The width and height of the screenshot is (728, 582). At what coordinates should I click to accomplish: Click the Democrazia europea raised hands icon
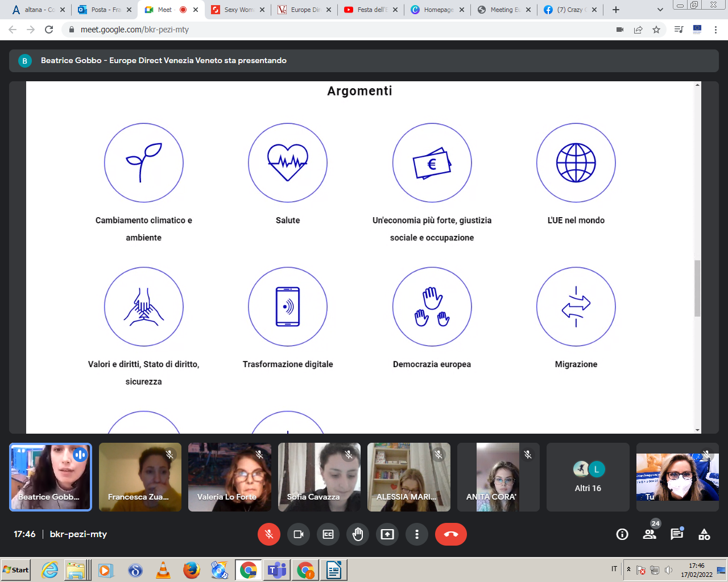tap(432, 307)
